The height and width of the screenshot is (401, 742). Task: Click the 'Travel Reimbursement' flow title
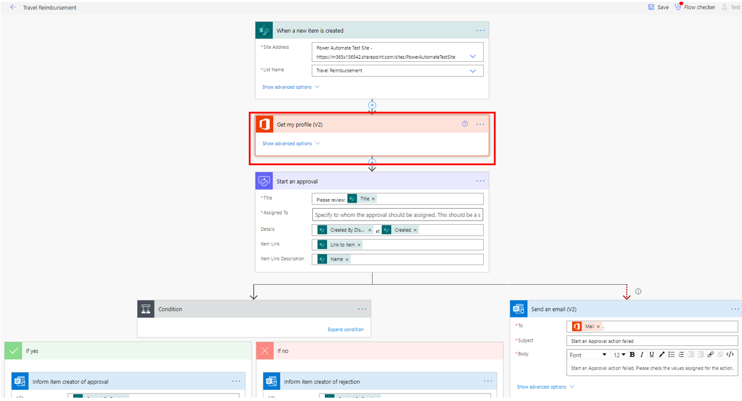click(50, 8)
